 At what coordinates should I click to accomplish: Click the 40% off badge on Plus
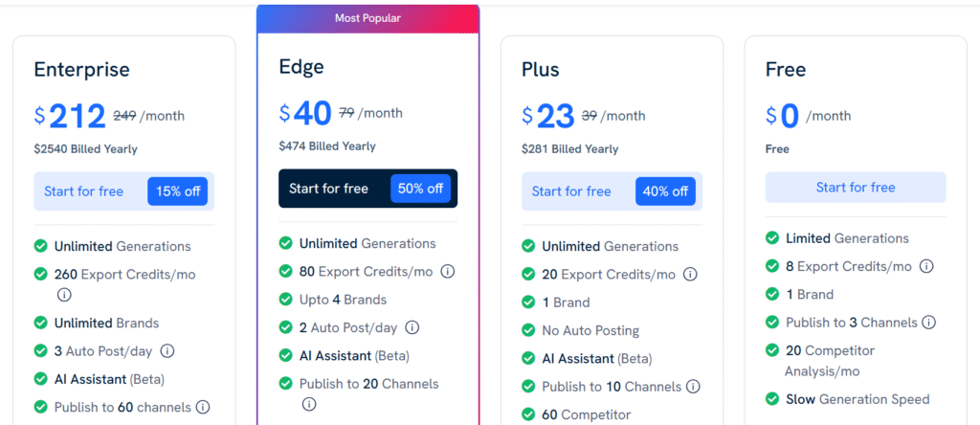[x=665, y=191]
